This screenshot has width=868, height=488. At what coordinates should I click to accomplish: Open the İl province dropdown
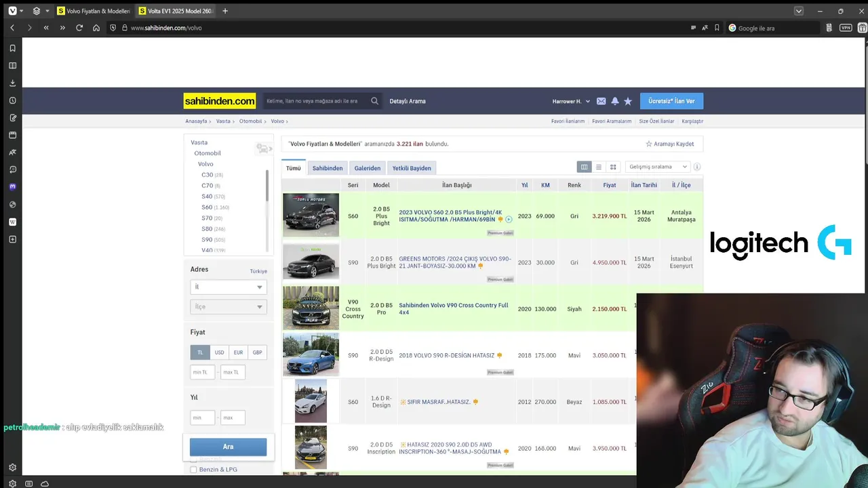click(229, 287)
